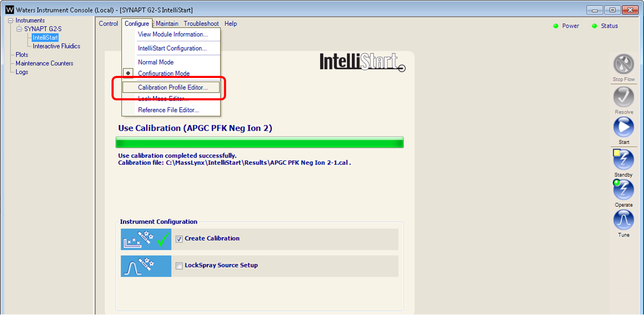Image resolution: width=644 pixels, height=315 pixels.
Task: Open the Tune window icon
Action: (x=624, y=220)
